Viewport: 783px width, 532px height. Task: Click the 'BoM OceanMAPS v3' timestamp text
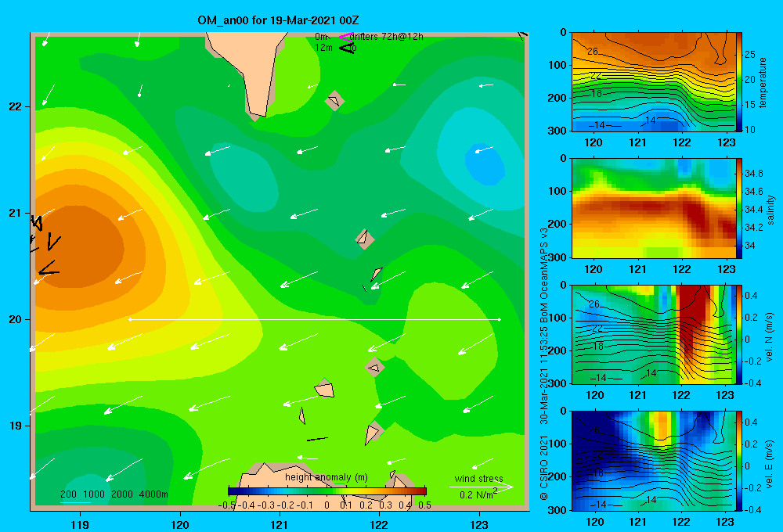coord(544,275)
